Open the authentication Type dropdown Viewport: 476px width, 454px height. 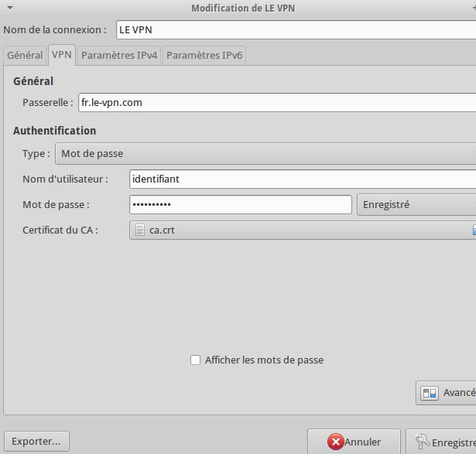click(265, 154)
